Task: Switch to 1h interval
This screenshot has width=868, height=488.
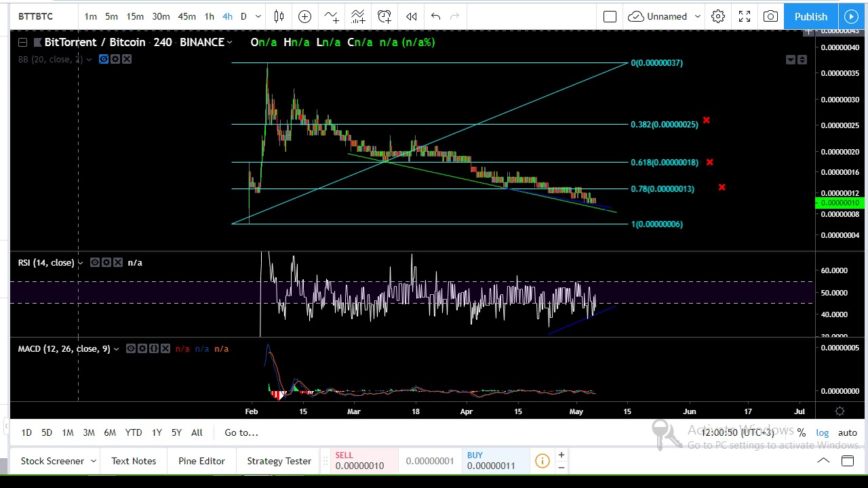Action: 209,16
